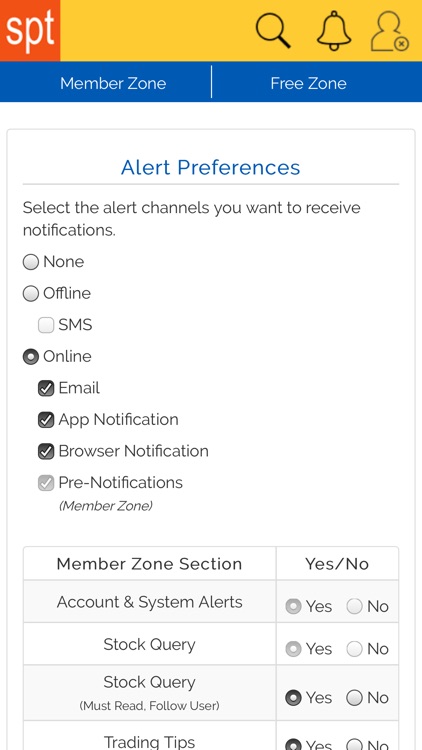Choose Yes for Stock Query Must Read row
Screen dimensions: 422x750
tap(293, 698)
